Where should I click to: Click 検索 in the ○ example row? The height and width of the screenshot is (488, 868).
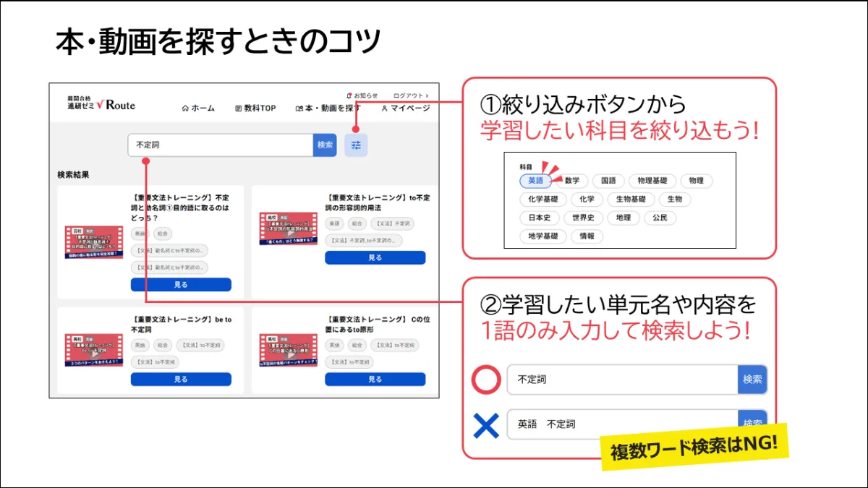coord(752,380)
